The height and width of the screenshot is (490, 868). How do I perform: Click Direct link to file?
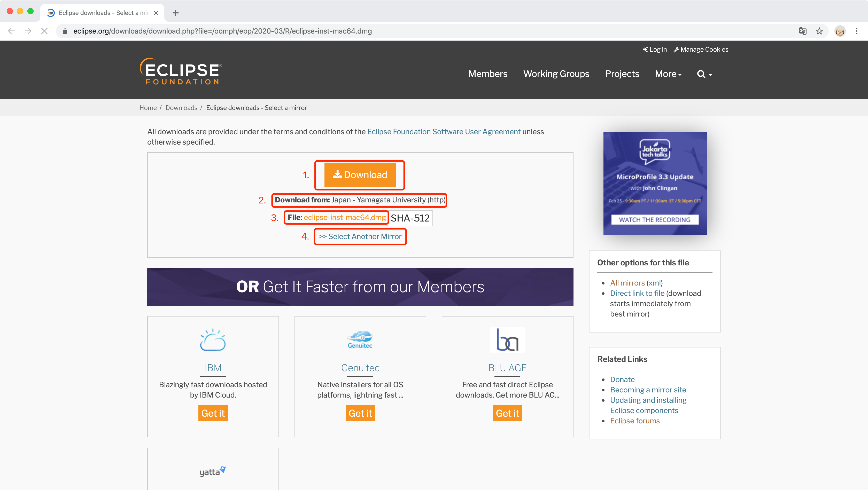click(x=637, y=293)
